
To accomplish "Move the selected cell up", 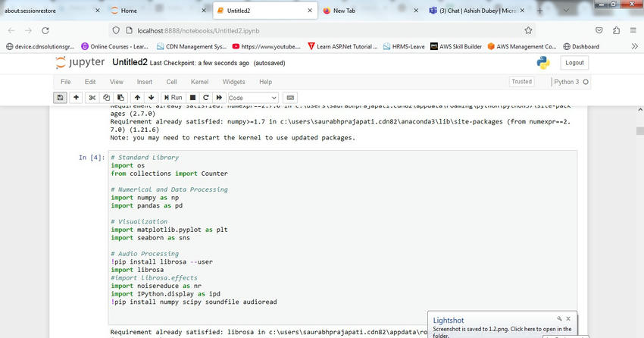I will (x=137, y=98).
